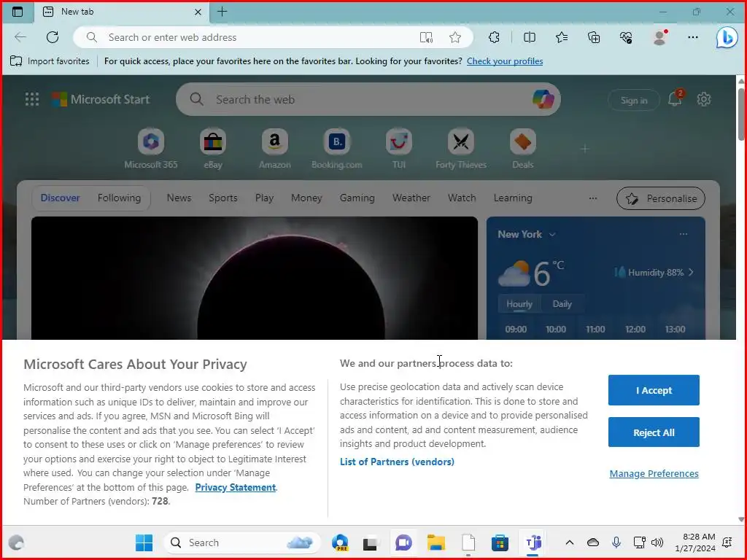This screenshot has width=747, height=560.
Task: Select the Daily forecast tab
Action: 562,304
